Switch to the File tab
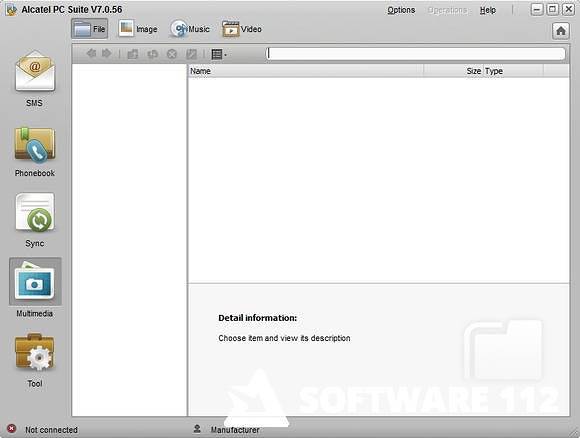Image resolution: width=580 pixels, height=438 pixels. [x=90, y=29]
